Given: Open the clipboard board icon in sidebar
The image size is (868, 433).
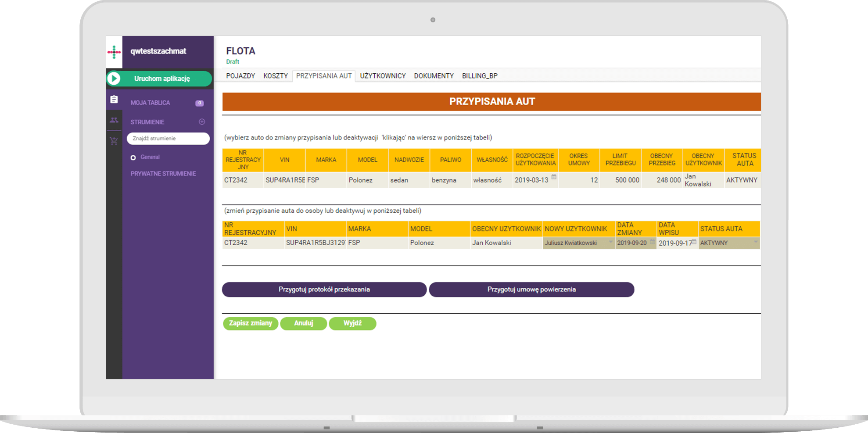Looking at the screenshot, I should pyautogui.click(x=114, y=100).
